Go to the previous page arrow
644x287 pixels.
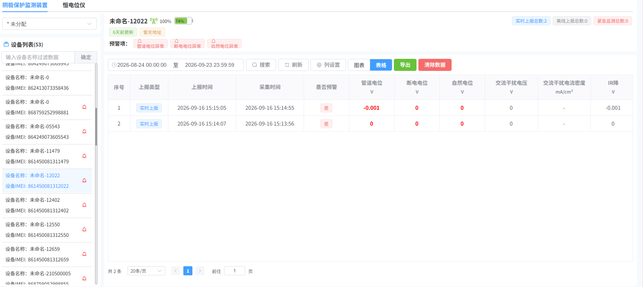click(176, 271)
